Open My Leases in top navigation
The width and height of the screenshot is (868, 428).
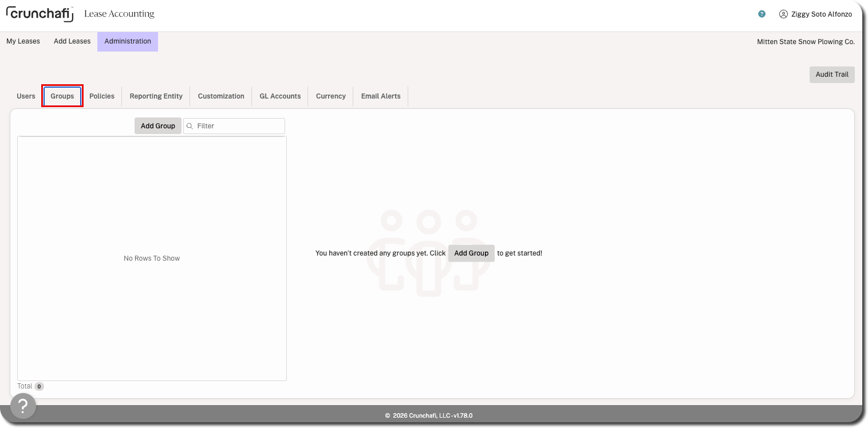coord(23,41)
